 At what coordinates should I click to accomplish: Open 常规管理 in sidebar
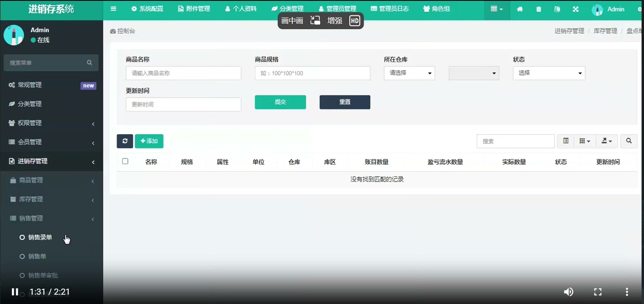click(x=51, y=85)
